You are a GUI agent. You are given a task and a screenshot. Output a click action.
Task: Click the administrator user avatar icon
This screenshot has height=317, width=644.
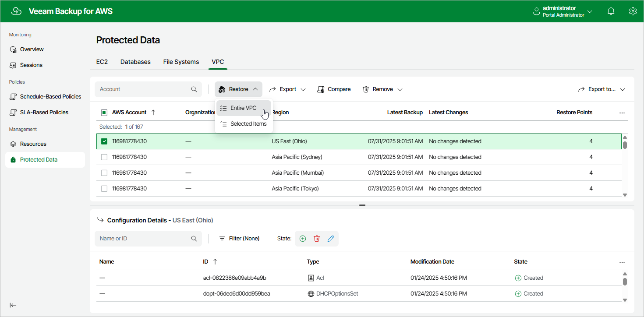[536, 11]
